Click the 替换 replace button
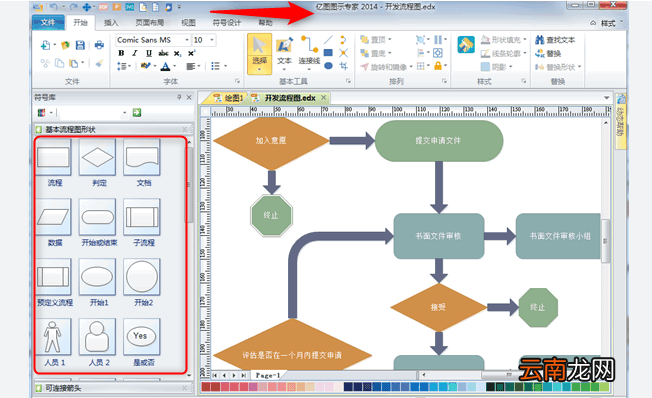Screen dimensions: 652x398 [x=548, y=53]
